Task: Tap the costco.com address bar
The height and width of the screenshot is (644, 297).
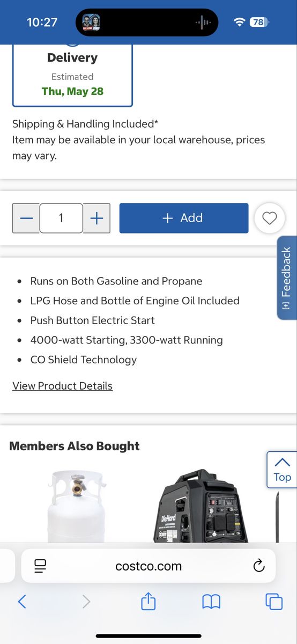Action: (x=148, y=566)
